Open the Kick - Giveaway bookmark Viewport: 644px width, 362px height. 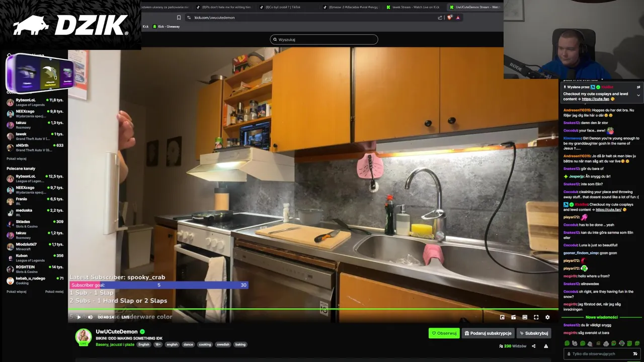[166, 27]
